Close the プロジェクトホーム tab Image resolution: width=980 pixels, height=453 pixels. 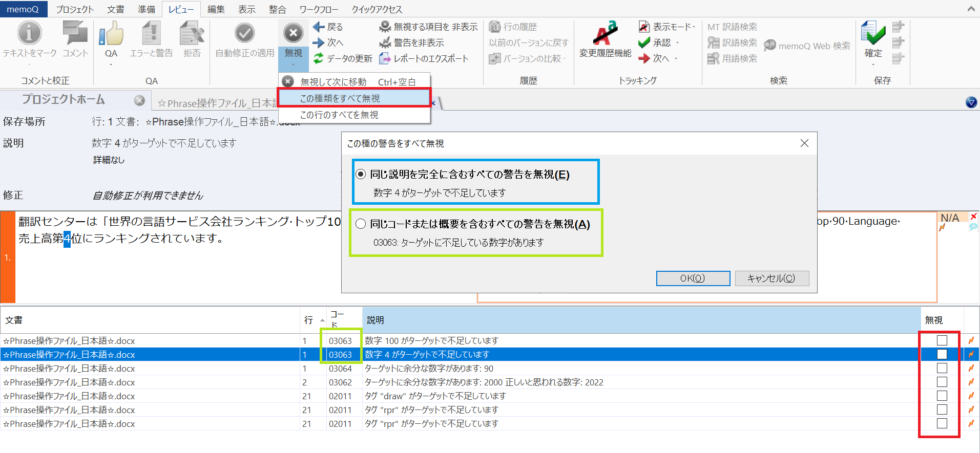[139, 100]
